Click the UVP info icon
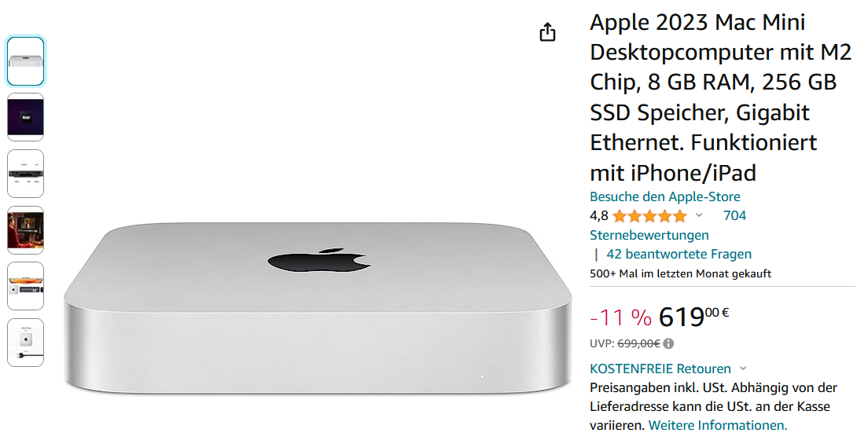The image size is (868, 440). [668, 343]
